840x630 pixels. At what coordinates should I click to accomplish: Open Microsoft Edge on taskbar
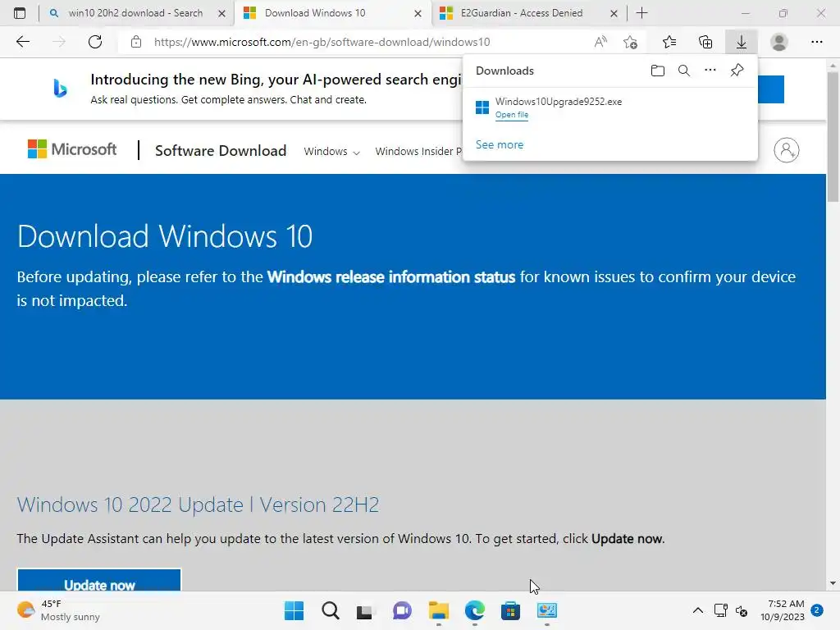coord(475,610)
